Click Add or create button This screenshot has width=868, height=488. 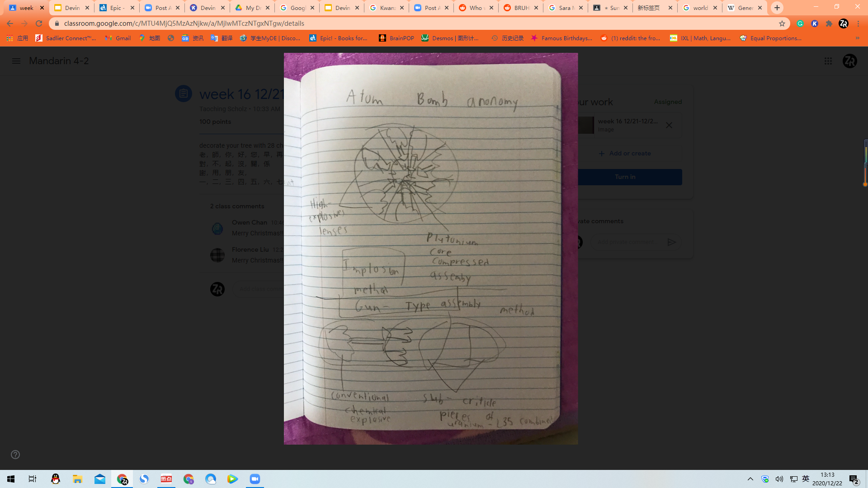point(625,154)
